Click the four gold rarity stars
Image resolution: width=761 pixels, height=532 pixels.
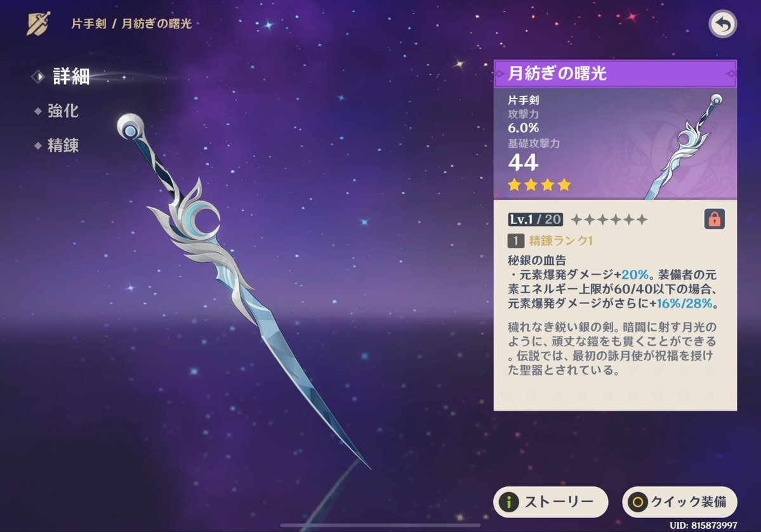point(539,185)
